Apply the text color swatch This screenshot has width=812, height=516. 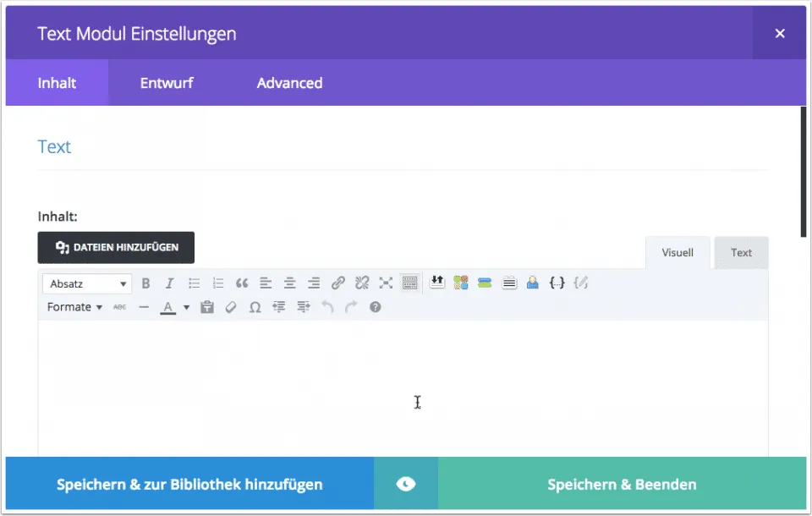[168, 307]
